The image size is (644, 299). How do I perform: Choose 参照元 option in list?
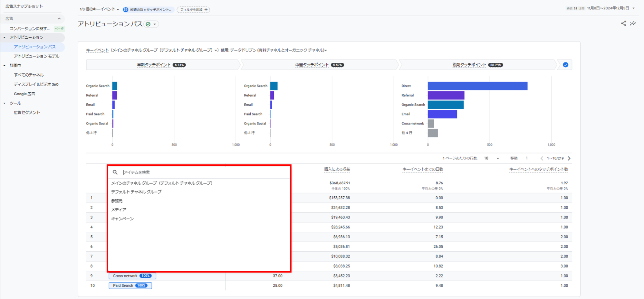117,201
